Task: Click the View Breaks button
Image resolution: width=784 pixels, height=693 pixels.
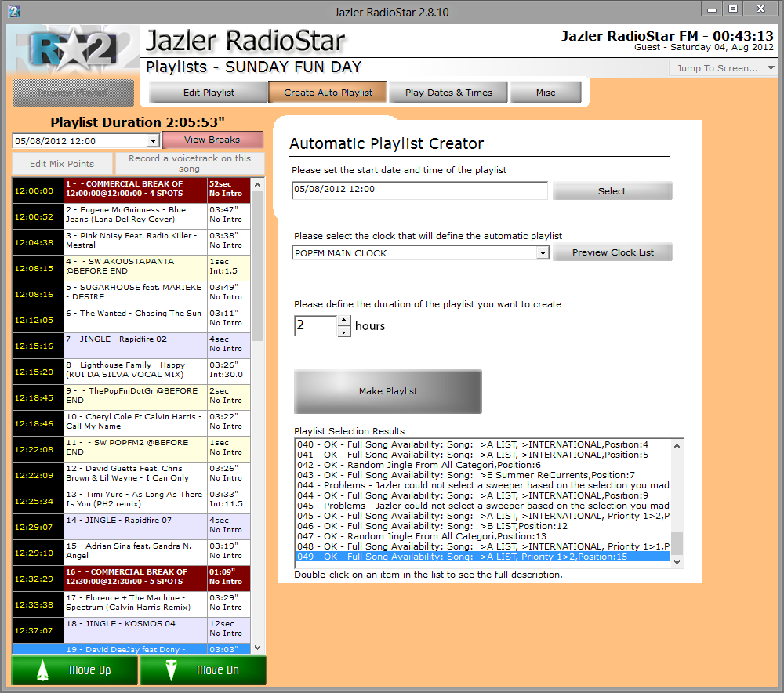Action: point(212,140)
